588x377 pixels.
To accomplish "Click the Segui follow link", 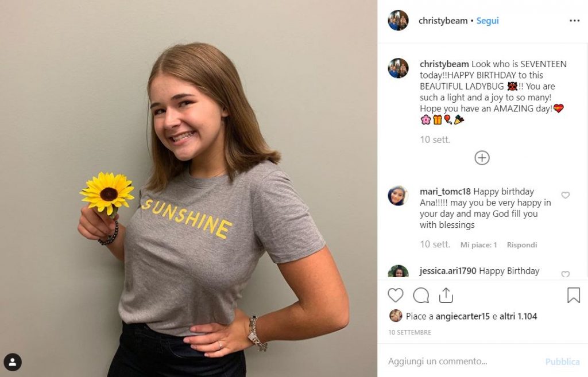I will coord(488,21).
